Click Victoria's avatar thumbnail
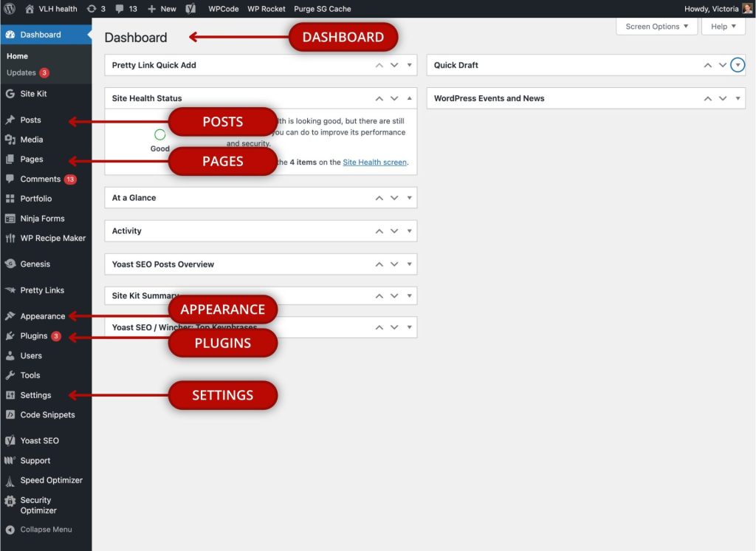Viewport: 756px width, 551px height. click(x=747, y=9)
